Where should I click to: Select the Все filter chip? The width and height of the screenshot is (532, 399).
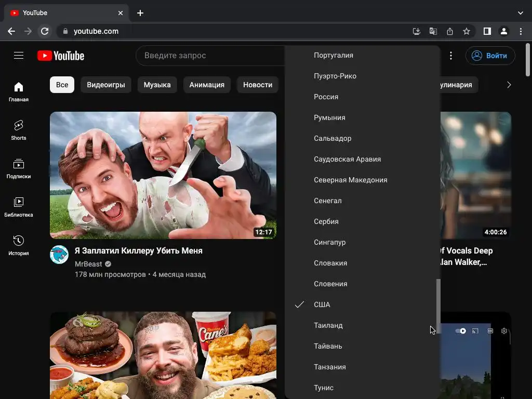pyautogui.click(x=62, y=85)
